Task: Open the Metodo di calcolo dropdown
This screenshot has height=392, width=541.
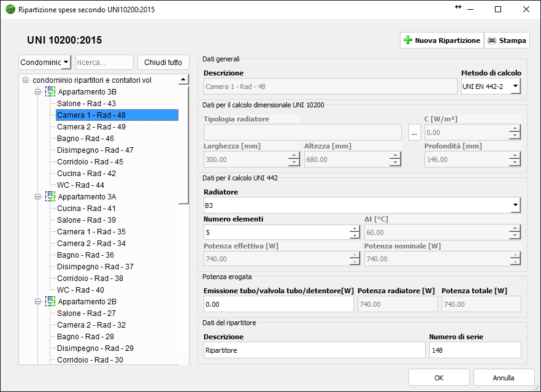Action: 515,86
